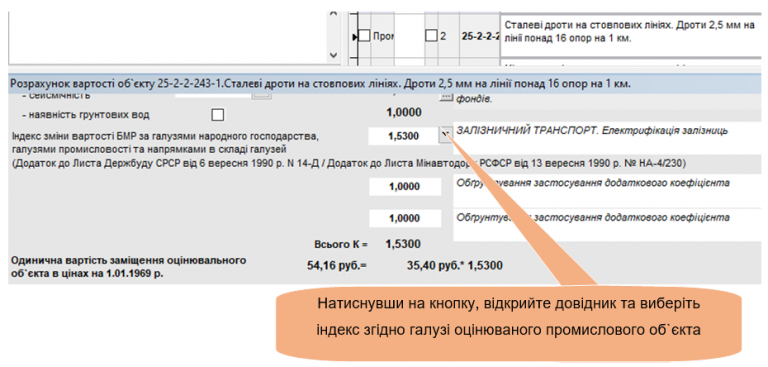Tick the checkbox beside number 2 cell
768x367 pixels.
(431, 36)
